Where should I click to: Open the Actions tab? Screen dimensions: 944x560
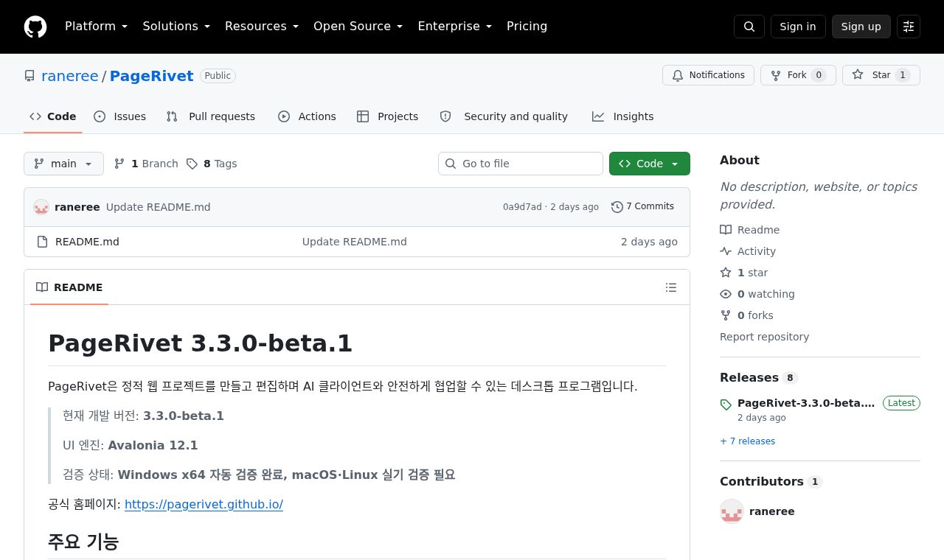pos(307,116)
